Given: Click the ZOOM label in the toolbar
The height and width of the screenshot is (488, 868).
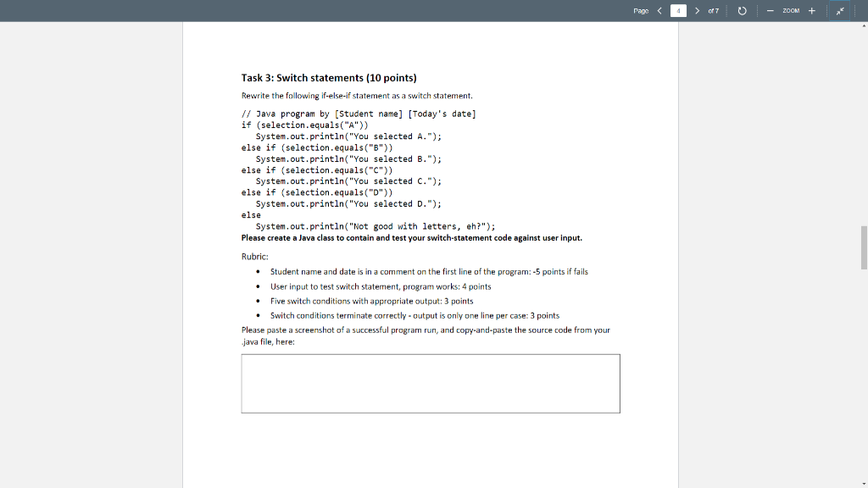Looking at the screenshot, I should [790, 10].
